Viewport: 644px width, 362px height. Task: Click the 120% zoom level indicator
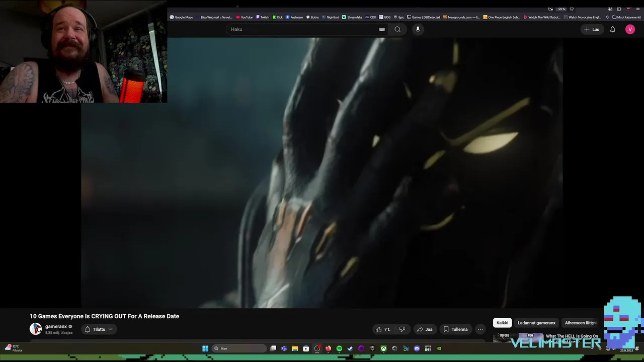561,9
